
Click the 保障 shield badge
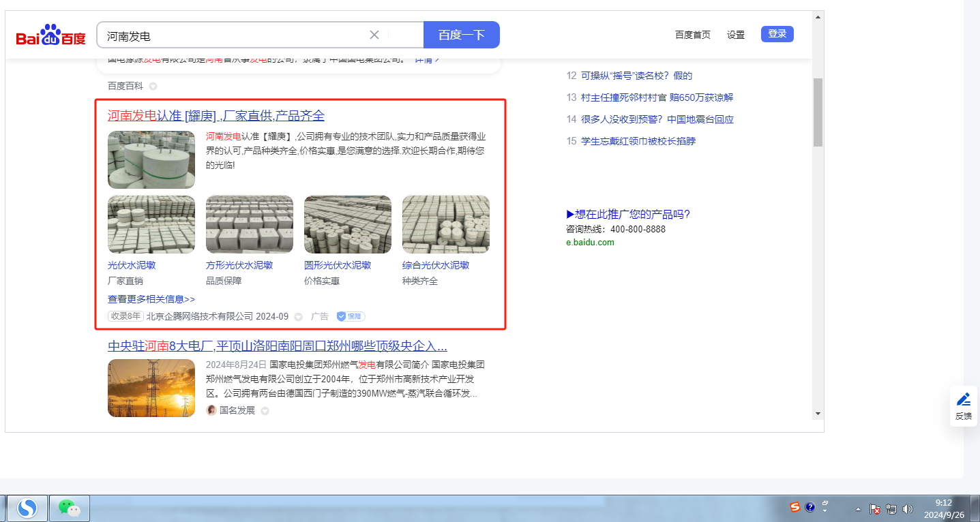[x=351, y=316]
